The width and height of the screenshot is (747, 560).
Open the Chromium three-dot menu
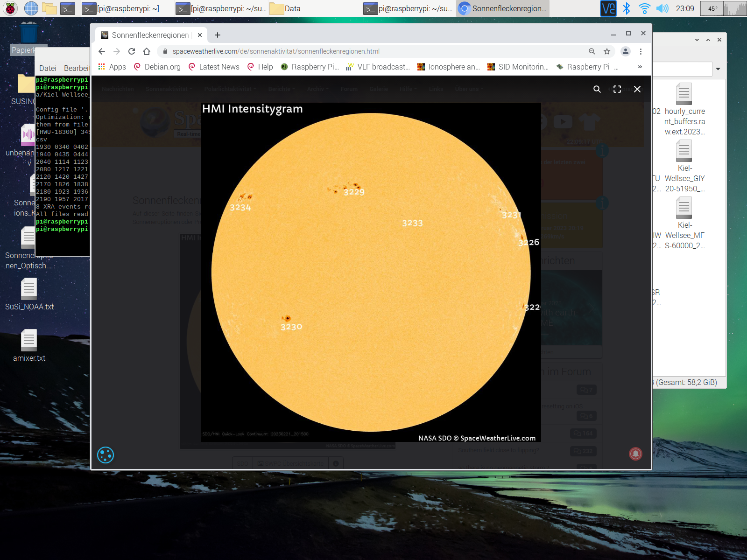point(641,51)
